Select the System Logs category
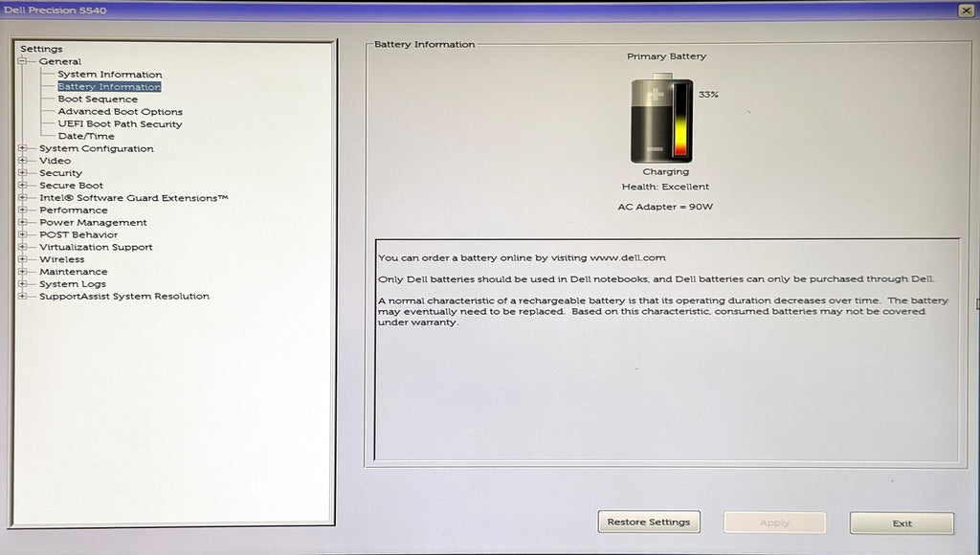 click(x=72, y=284)
